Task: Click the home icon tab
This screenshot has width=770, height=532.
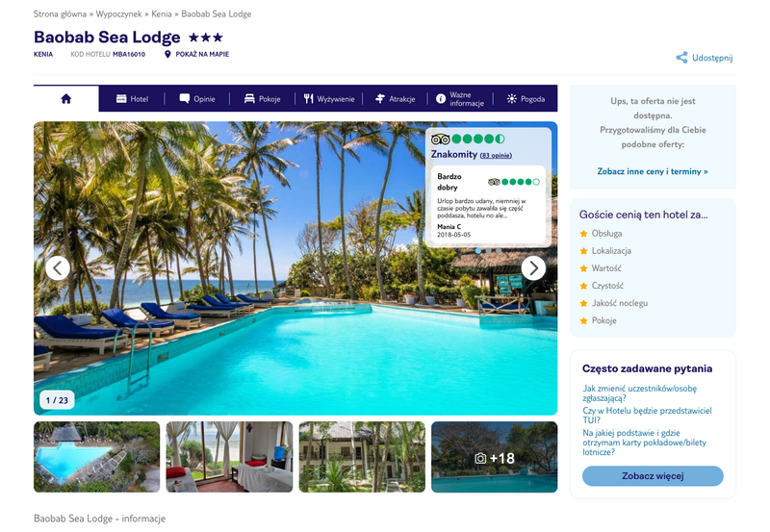Action: (65, 99)
